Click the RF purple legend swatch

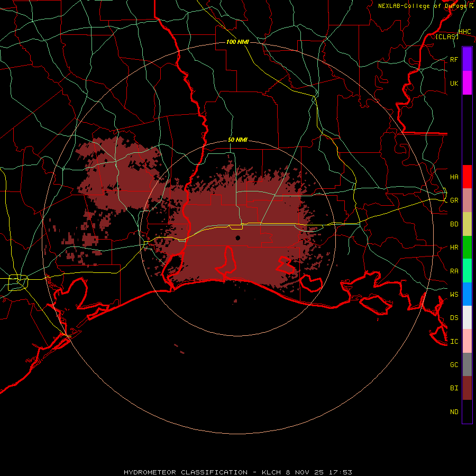(x=467, y=59)
